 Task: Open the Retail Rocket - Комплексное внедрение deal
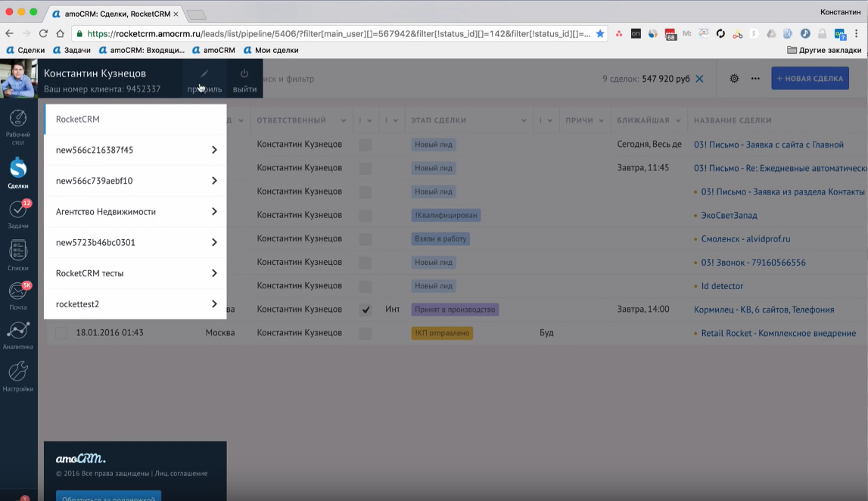coord(778,333)
